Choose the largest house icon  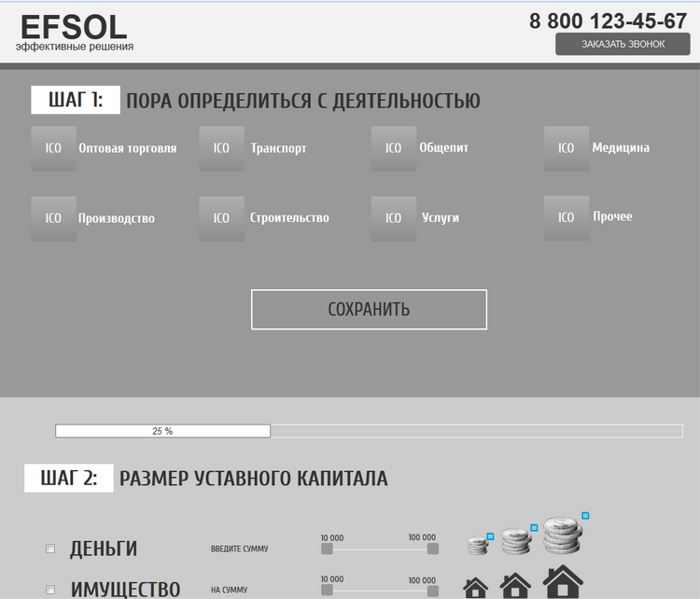[563, 581]
